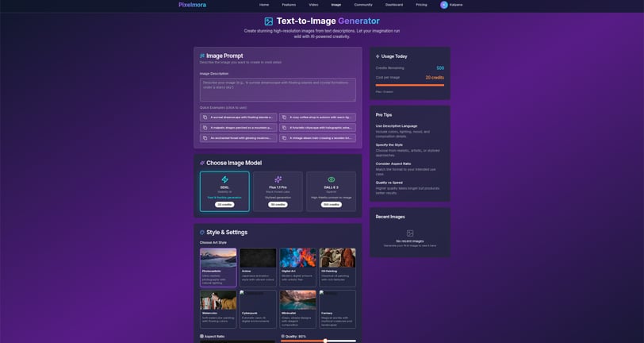The height and width of the screenshot is (343, 644).
Task: Open the Dashboard nav item
Action: click(x=394, y=5)
